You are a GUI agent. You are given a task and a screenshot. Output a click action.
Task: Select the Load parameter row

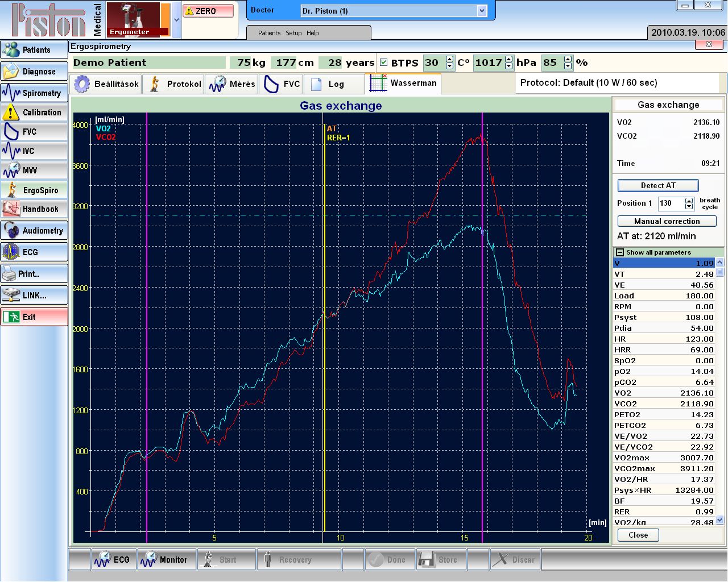tap(664, 296)
